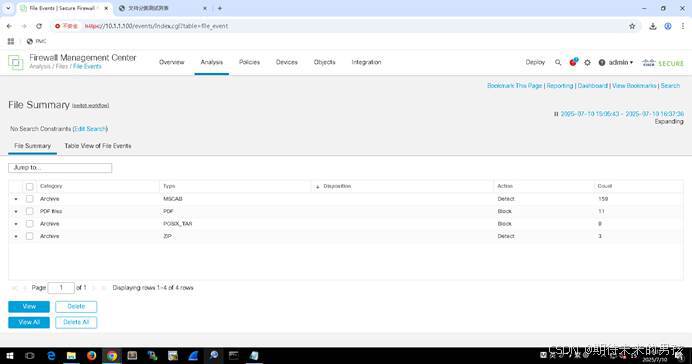Launch Firefox from the taskbar

(91, 356)
